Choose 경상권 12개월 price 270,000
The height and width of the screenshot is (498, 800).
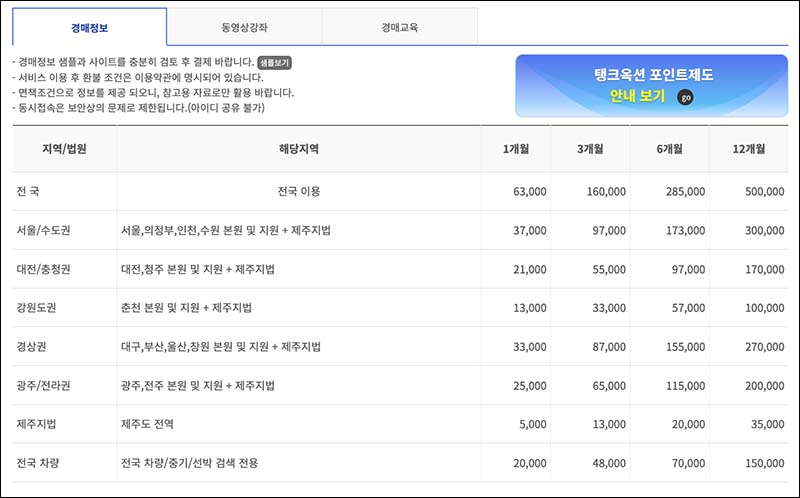coord(764,347)
